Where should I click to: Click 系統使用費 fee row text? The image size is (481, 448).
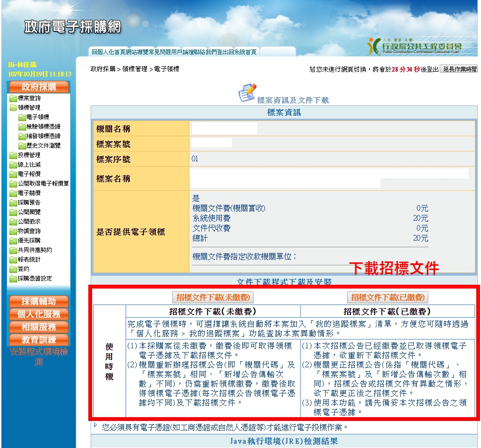211,218
